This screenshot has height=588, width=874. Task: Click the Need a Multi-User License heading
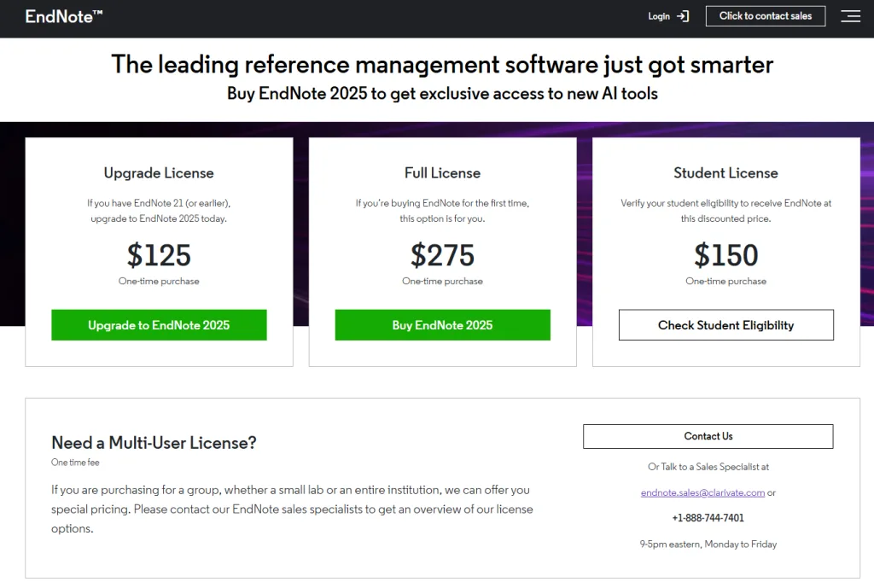154,442
